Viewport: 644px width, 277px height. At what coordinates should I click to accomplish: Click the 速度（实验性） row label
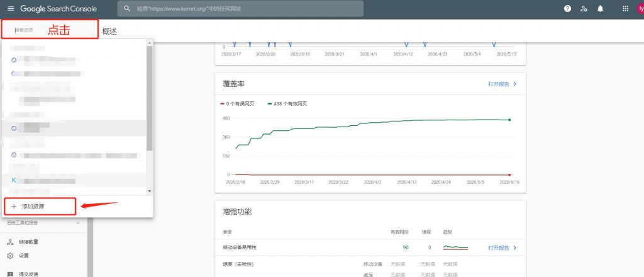[x=238, y=264]
